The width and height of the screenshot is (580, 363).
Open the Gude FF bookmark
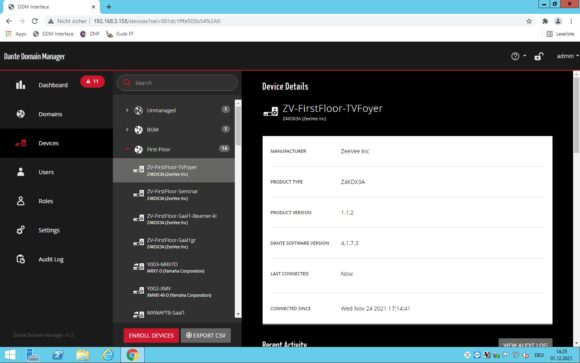(x=120, y=34)
